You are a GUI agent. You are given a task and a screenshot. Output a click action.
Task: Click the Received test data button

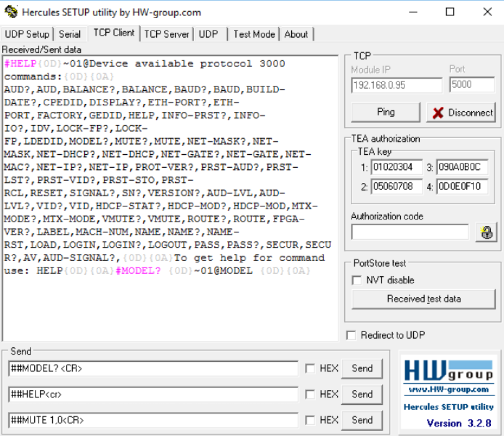[x=424, y=299]
